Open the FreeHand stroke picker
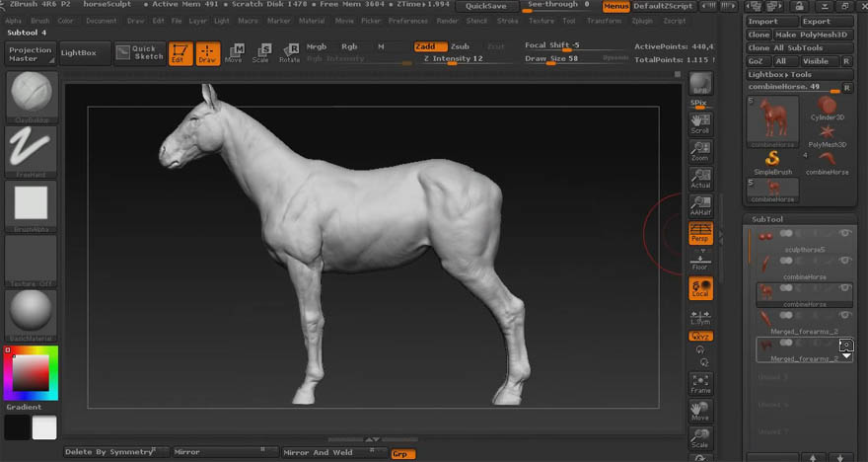This screenshot has width=868, height=462. pos(31,151)
